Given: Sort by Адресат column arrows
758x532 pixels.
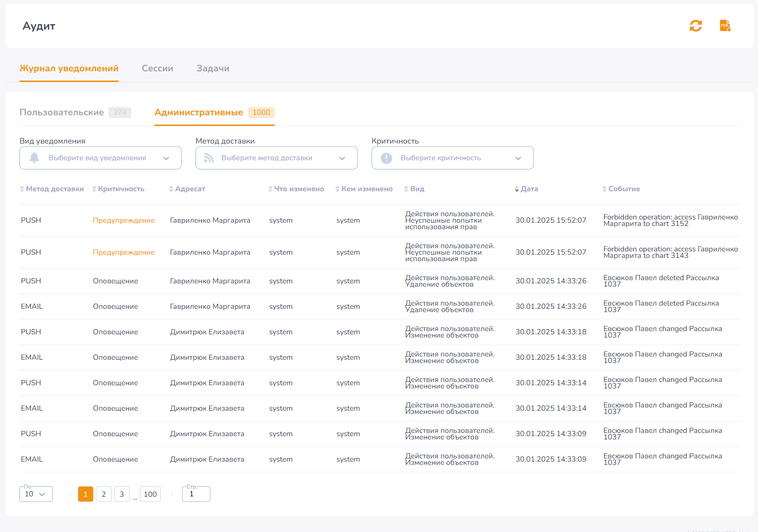Looking at the screenshot, I should tap(171, 189).
